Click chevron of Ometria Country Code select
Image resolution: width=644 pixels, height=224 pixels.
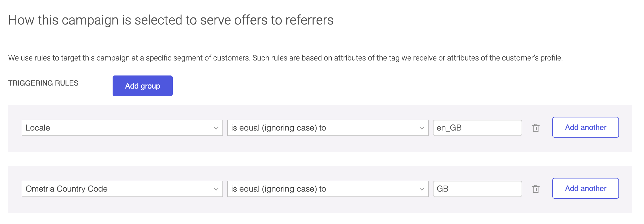(216, 189)
